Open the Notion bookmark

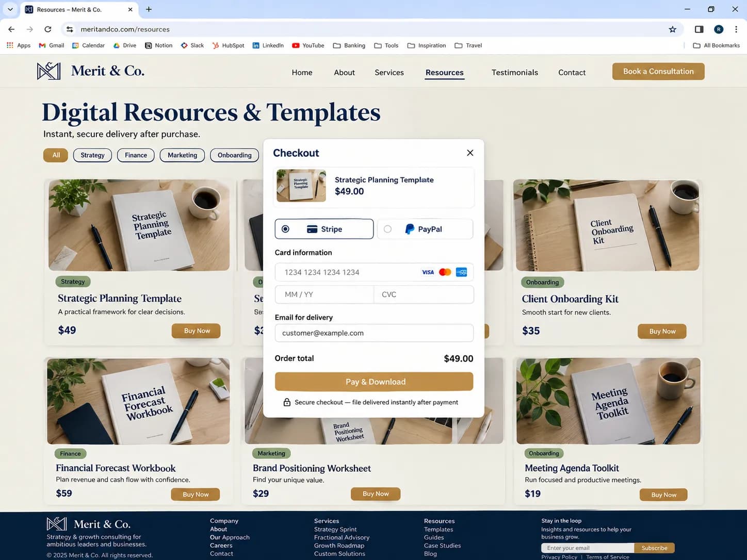[158, 45]
